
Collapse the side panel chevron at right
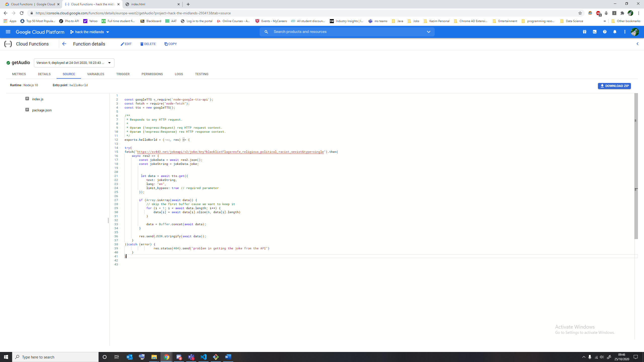coord(637,44)
